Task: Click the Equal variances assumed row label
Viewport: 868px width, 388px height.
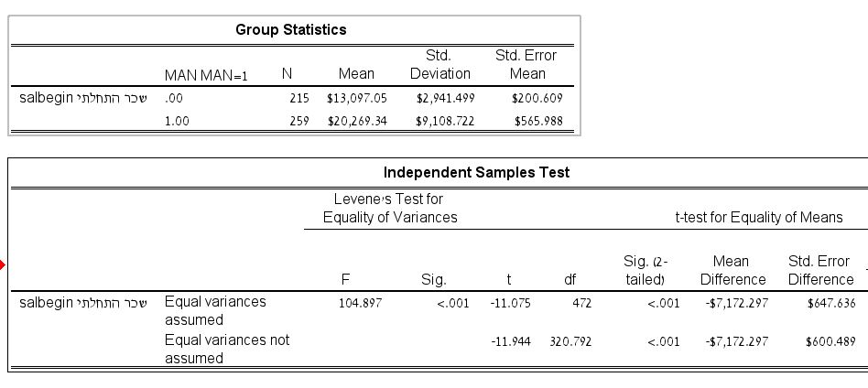Action: point(215,309)
